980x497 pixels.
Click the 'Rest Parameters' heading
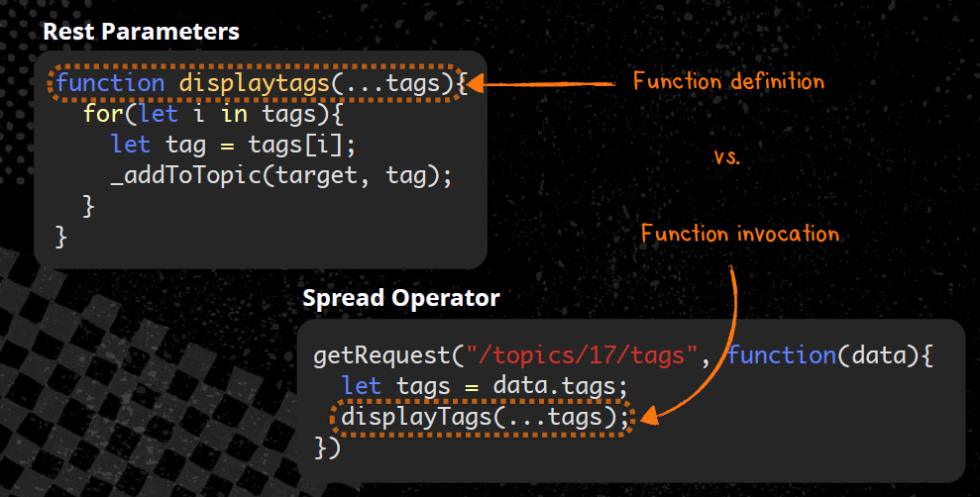tap(142, 32)
